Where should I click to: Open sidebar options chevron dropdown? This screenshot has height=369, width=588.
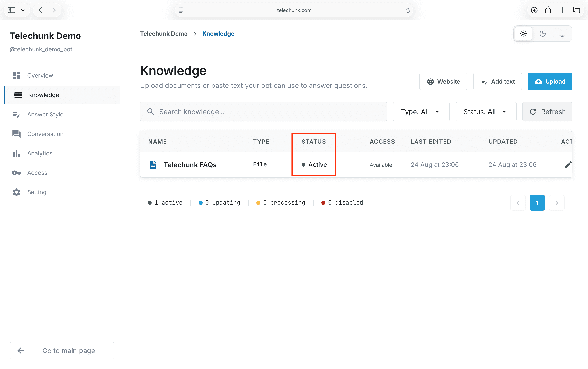23,10
